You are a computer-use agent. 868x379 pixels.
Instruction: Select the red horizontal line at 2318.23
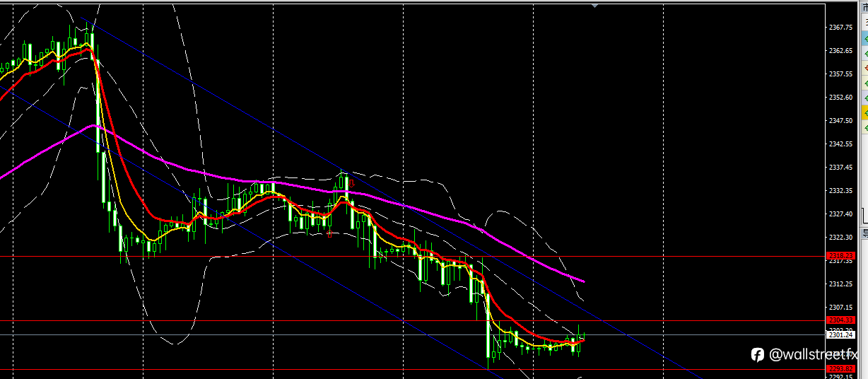click(x=413, y=257)
